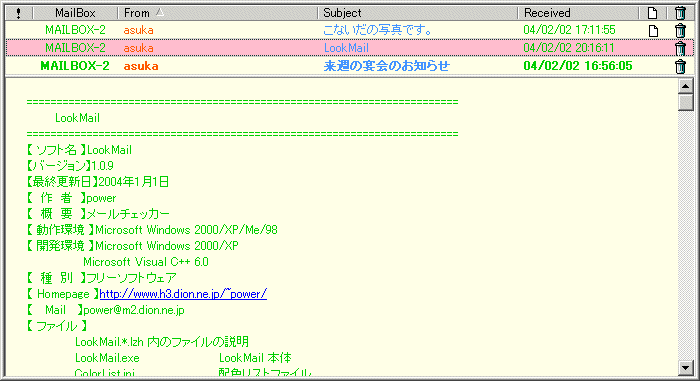Click the message pane scrollbar thumb
This screenshot has width=700, height=381.
685,102
